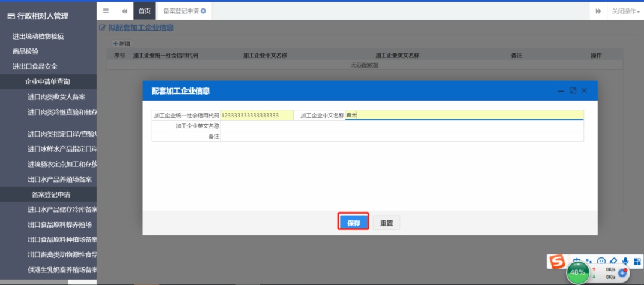Viewport: 644px width, 285px height.
Task: Click the 备注 input field in dialog
Action: [x=402, y=137]
